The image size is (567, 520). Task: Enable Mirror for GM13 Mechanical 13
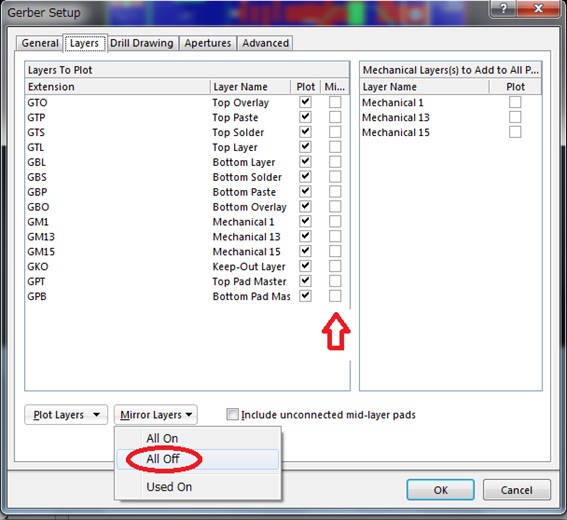pyautogui.click(x=335, y=236)
